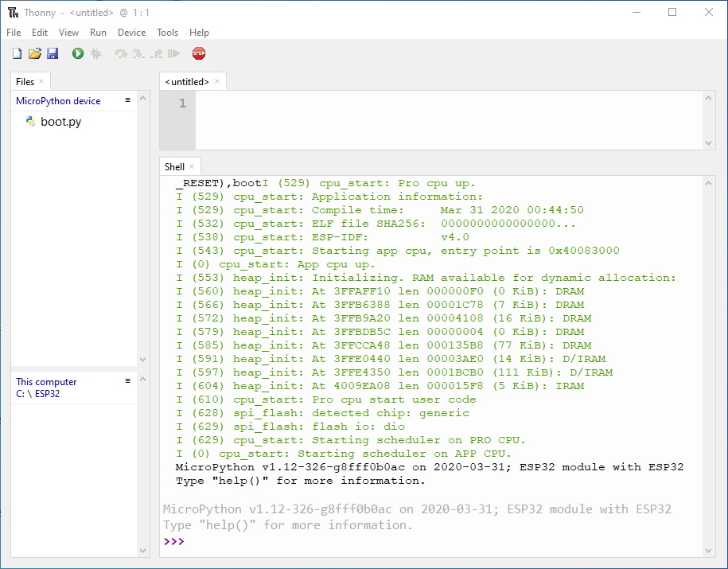Screen dimensions: 728x569
Task: Close the Thonny window
Action: [x=708, y=13]
